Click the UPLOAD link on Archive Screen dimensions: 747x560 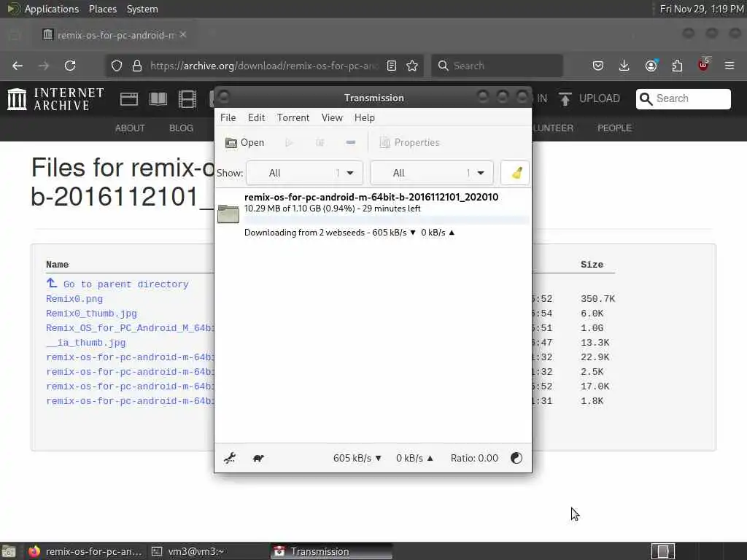point(589,98)
